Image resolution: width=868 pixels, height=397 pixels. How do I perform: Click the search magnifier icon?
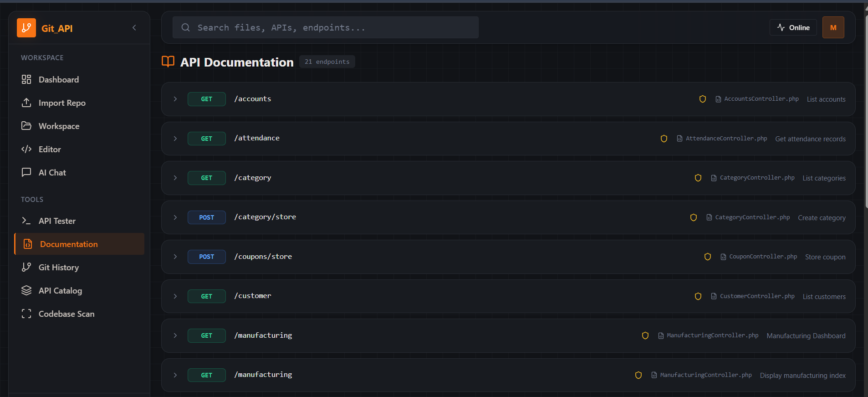click(x=185, y=27)
